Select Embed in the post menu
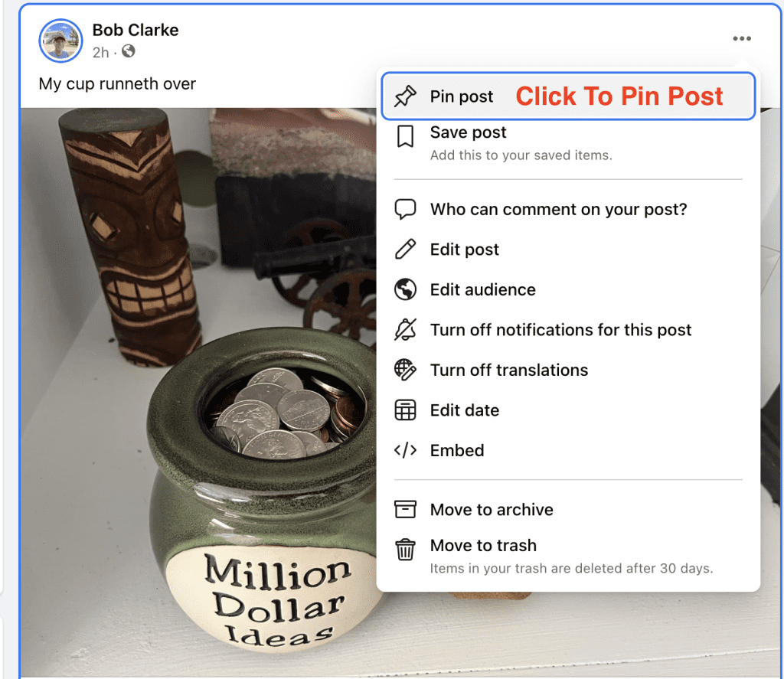 568,450
